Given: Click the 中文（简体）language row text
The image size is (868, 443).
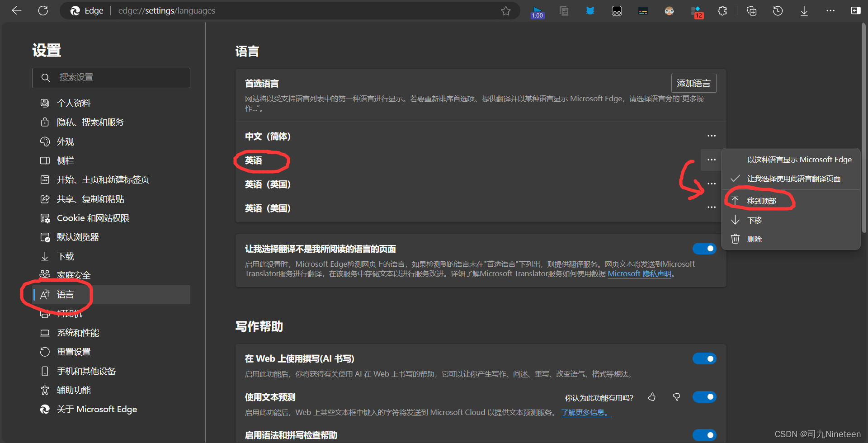Looking at the screenshot, I should [x=268, y=137].
